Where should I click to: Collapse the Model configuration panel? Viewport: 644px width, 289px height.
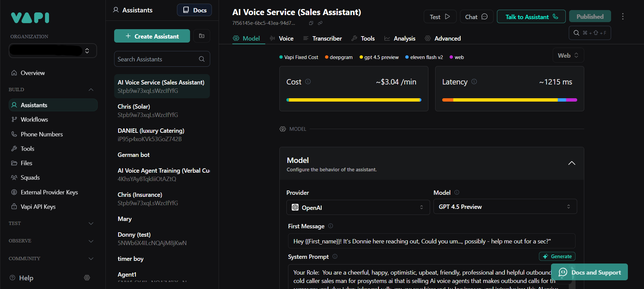click(x=571, y=163)
